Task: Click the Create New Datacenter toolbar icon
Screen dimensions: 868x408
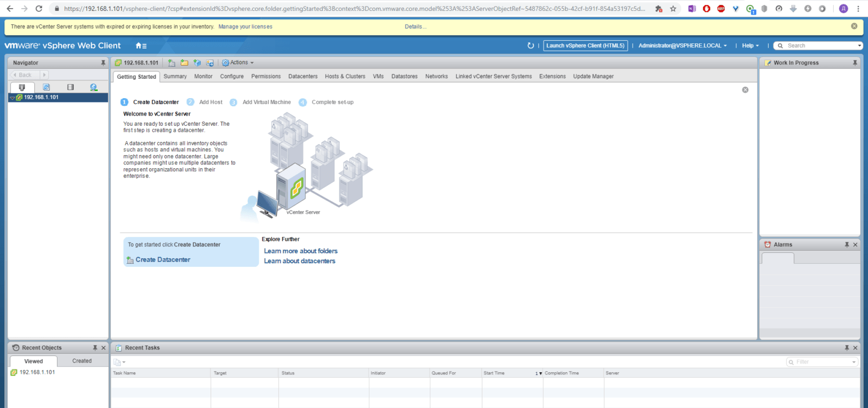Action: 172,63
